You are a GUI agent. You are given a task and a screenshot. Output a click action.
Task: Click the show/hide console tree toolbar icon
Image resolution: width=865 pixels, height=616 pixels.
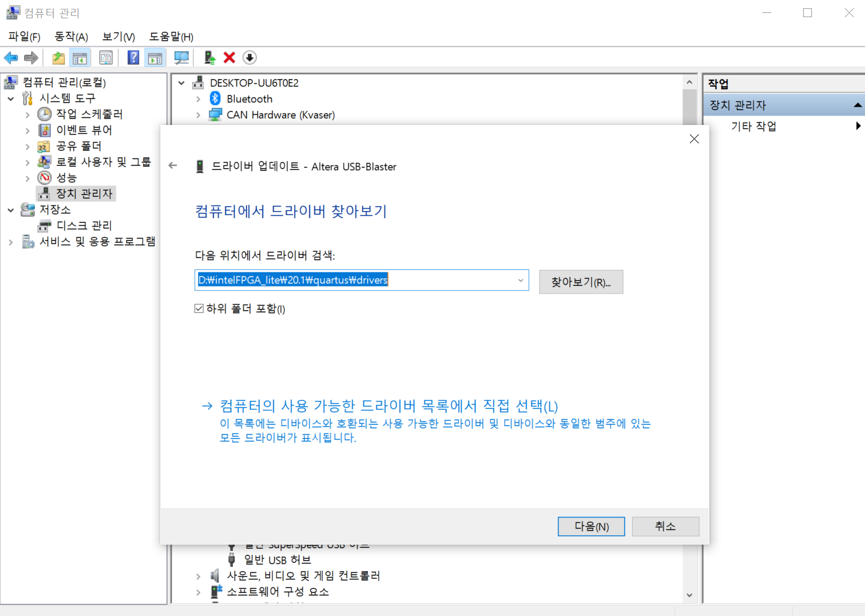[x=80, y=57]
